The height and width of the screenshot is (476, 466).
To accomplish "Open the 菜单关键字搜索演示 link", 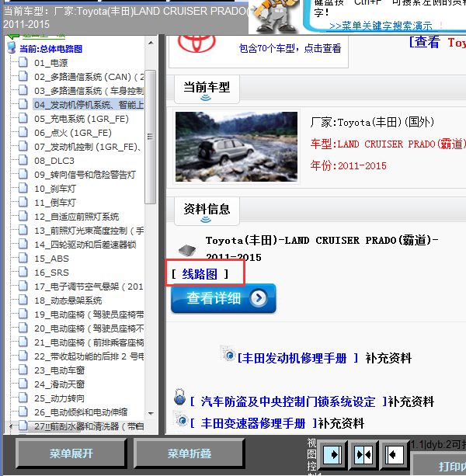I will 381,26.
